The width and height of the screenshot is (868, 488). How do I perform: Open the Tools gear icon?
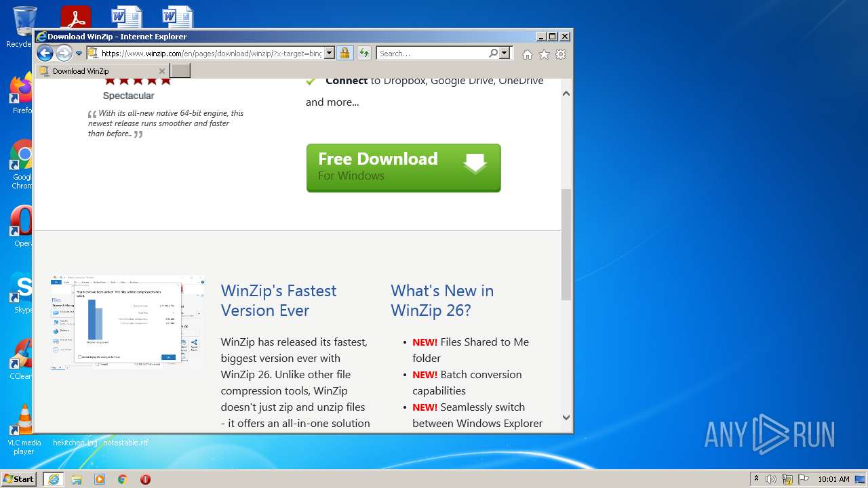561,54
